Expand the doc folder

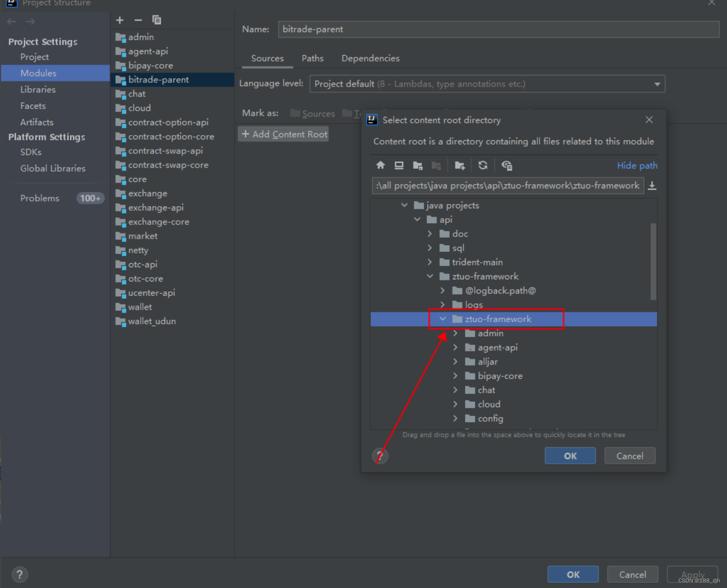[430, 234]
